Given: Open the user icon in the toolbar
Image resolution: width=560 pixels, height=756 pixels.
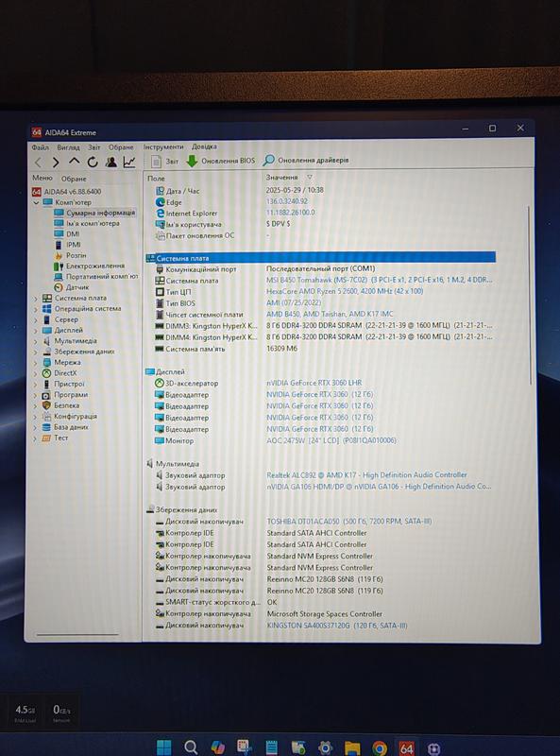Looking at the screenshot, I should click(110, 162).
